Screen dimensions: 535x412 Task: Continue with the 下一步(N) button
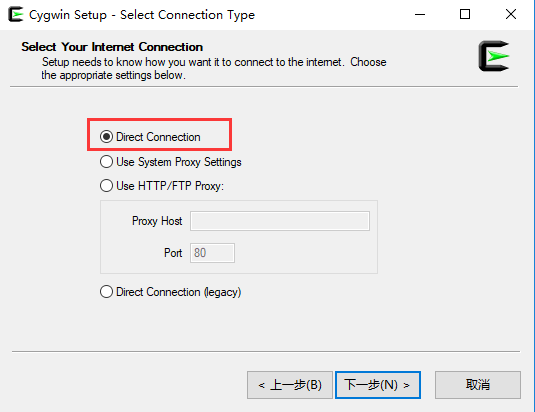[378, 385]
